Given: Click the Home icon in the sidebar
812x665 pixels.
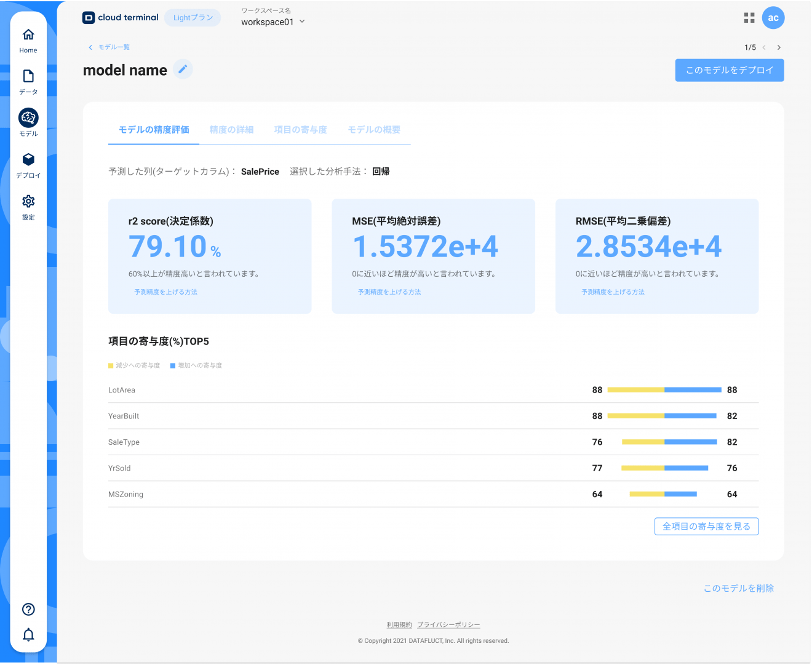Looking at the screenshot, I should tap(28, 38).
